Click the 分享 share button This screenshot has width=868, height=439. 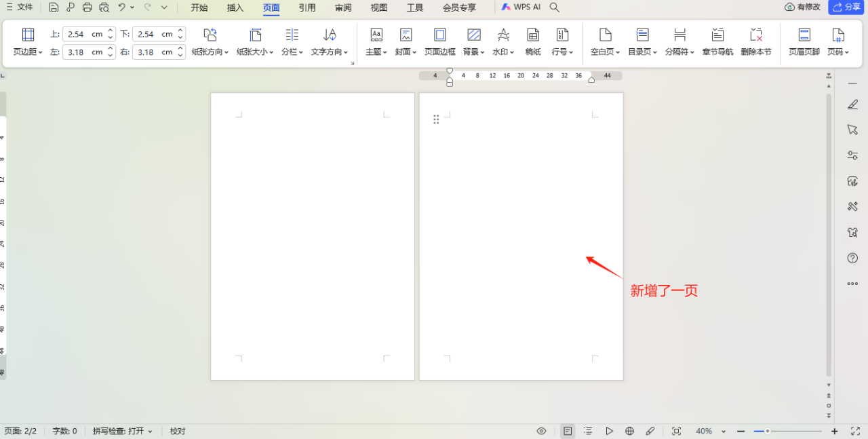pos(846,7)
